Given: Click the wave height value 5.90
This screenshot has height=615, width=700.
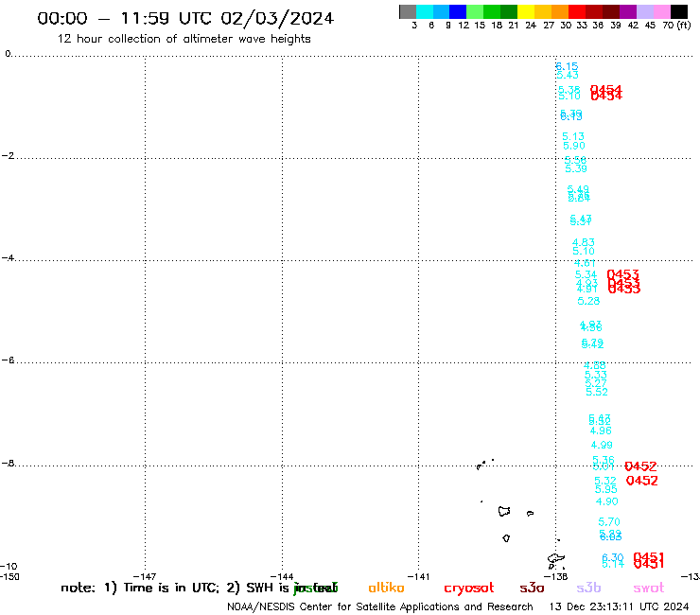Looking at the screenshot, I should point(573,146).
